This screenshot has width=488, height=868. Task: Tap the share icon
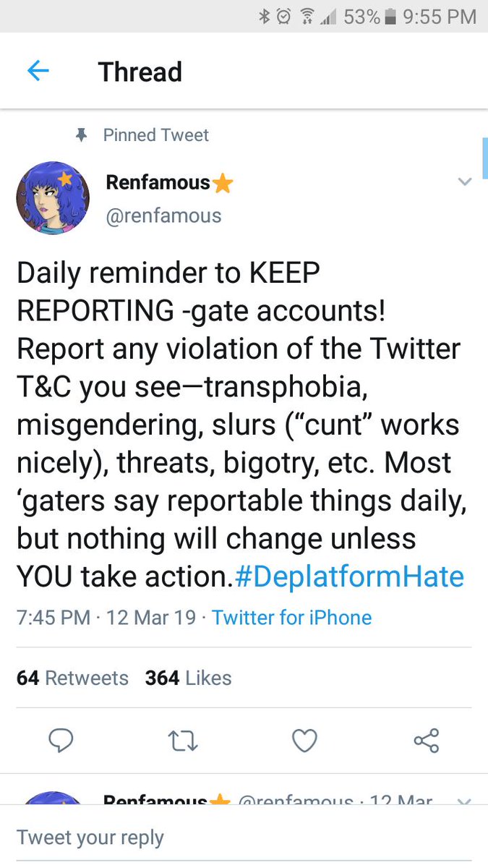426,740
